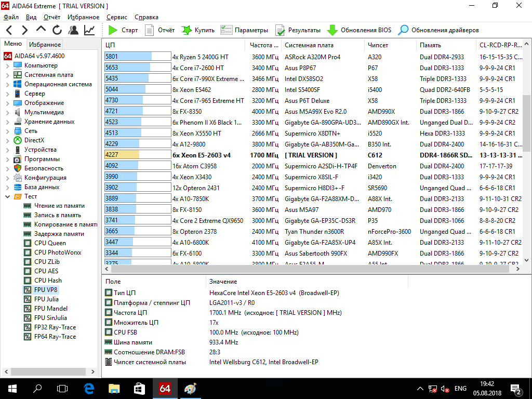Open the Файл menu
Screen dimensions: 532x399
tap(11, 17)
